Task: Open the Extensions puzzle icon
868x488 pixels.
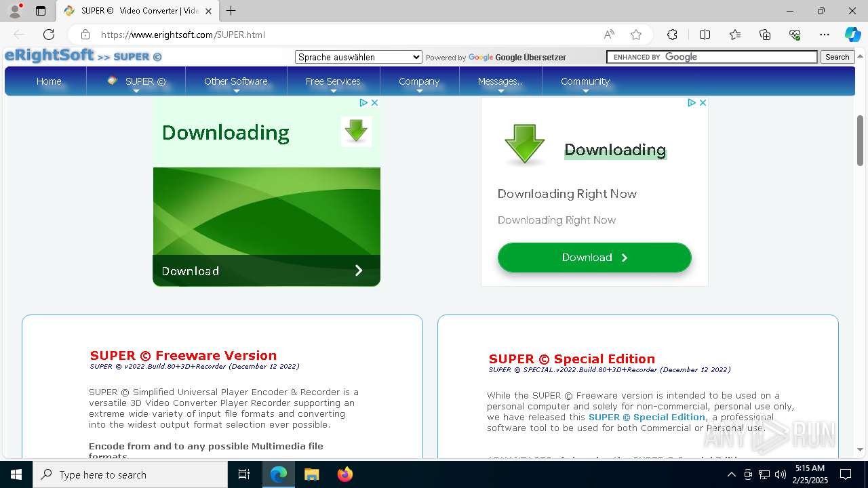Action: (x=672, y=35)
